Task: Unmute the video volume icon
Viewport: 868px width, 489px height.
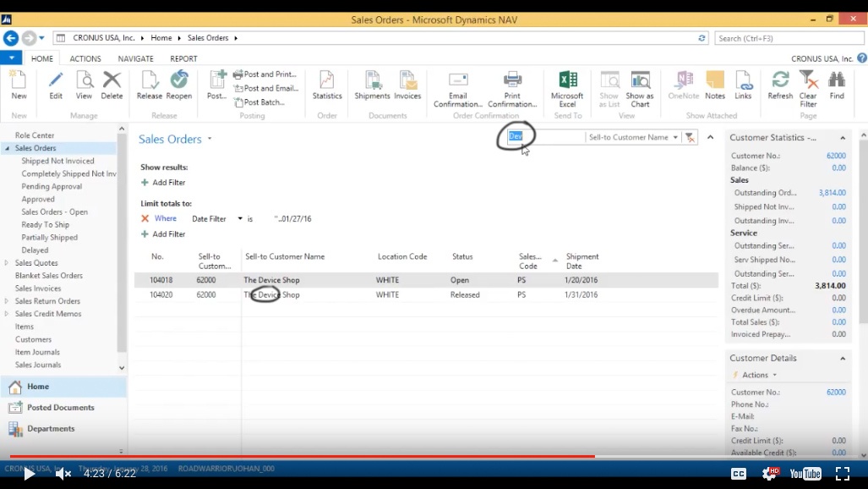Action: click(63, 474)
